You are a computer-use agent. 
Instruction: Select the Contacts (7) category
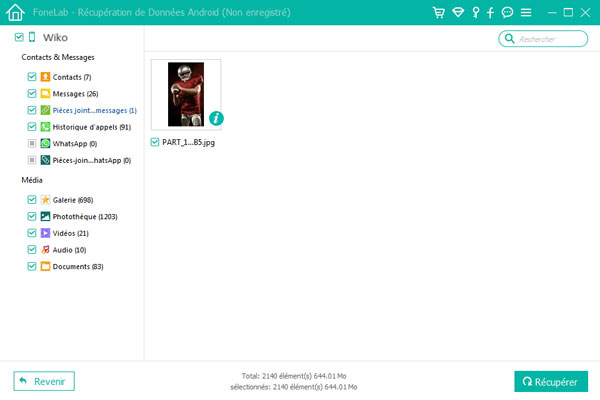point(72,77)
